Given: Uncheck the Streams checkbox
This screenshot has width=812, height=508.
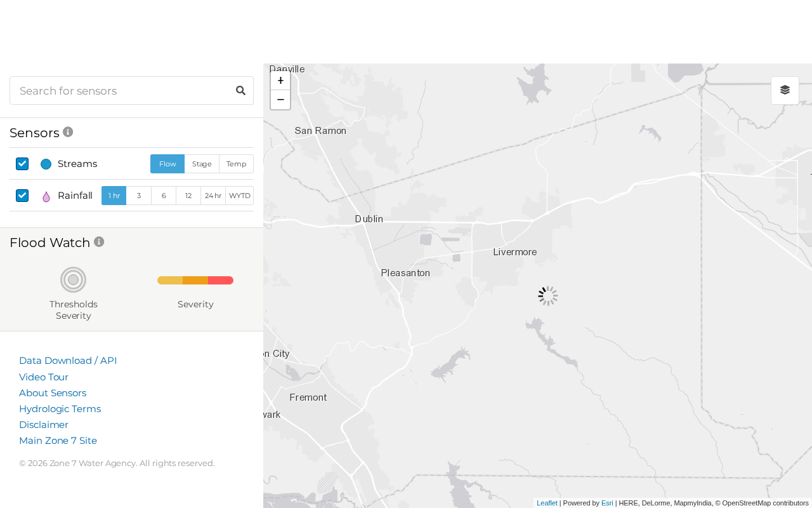Looking at the screenshot, I should coord(22,164).
